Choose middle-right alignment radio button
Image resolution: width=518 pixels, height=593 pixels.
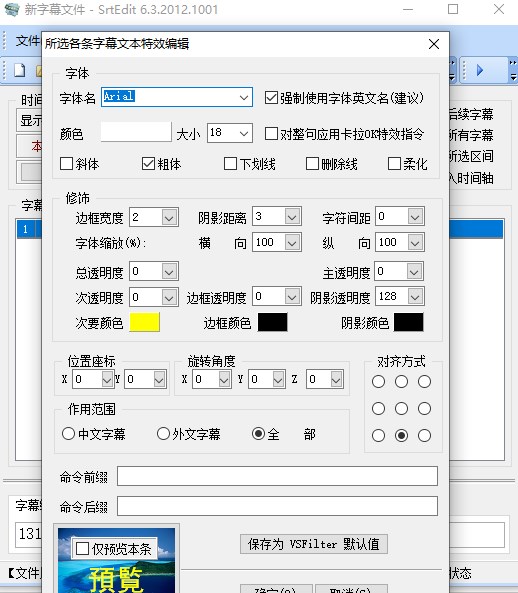pos(425,408)
